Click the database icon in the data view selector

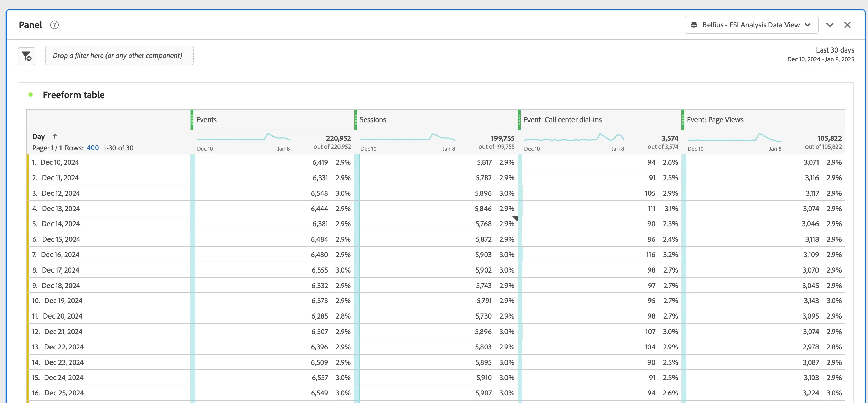click(694, 25)
